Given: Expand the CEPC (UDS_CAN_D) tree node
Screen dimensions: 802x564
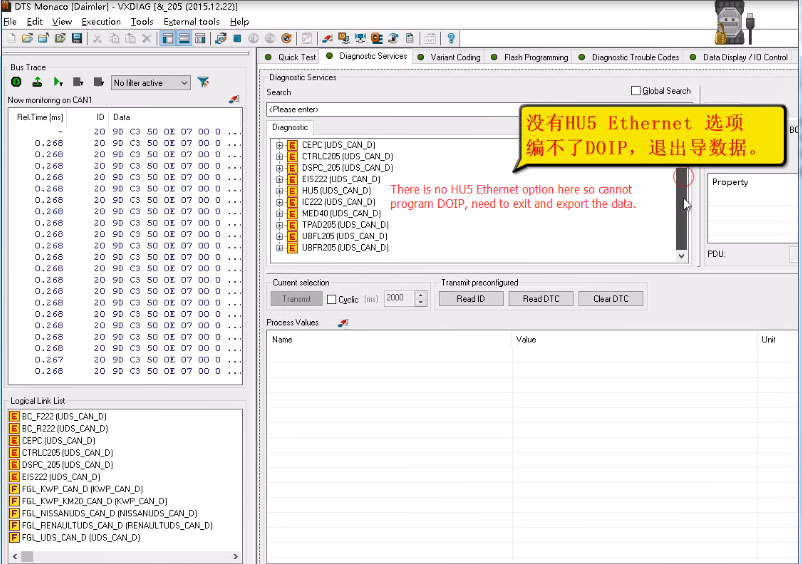Looking at the screenshot, I should [x=279, y=145].
